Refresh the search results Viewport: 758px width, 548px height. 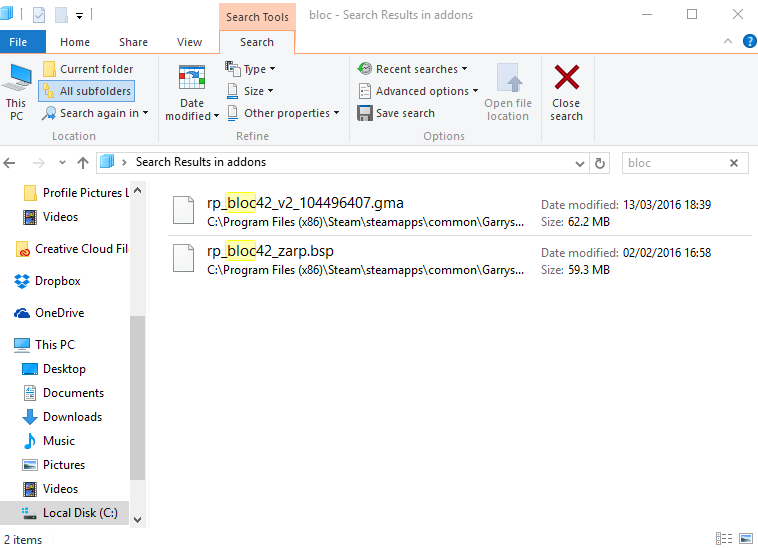pyautogui.click(x=600, y=163)
